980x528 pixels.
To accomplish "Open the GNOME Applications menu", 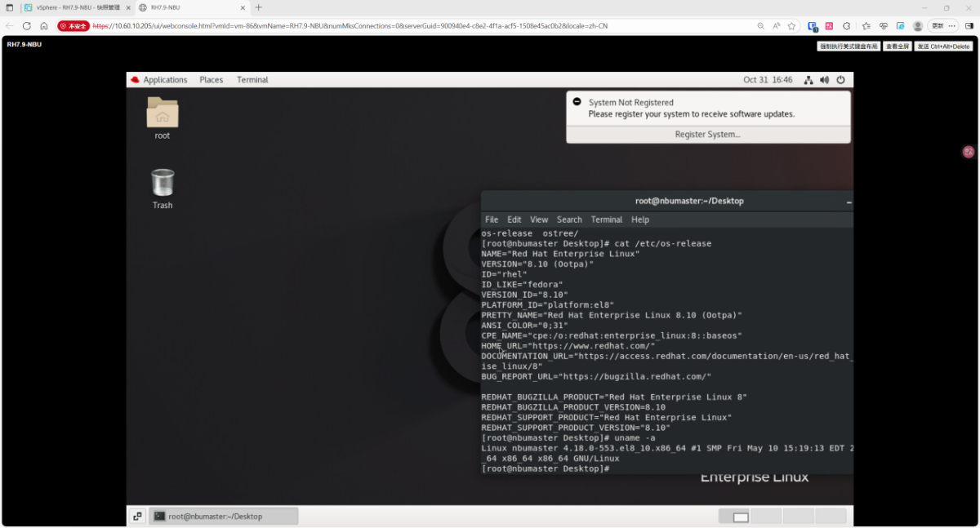I will [x=159, y=80].
